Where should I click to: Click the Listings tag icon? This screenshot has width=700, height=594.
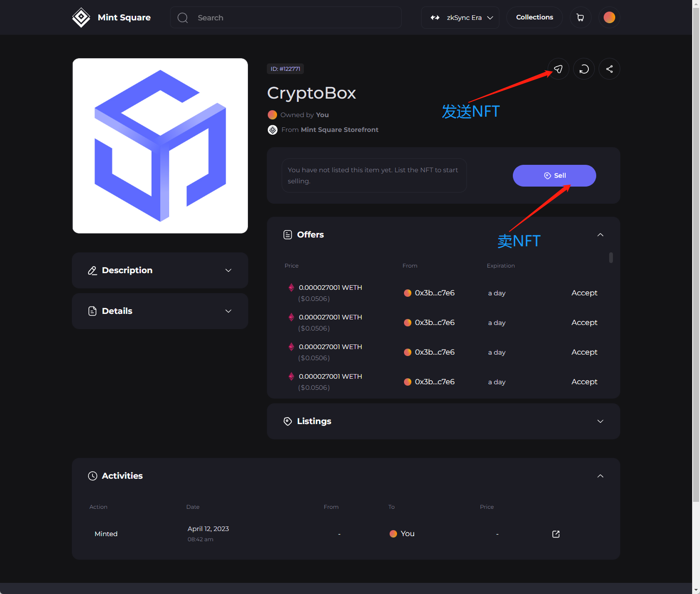[288, 421]
